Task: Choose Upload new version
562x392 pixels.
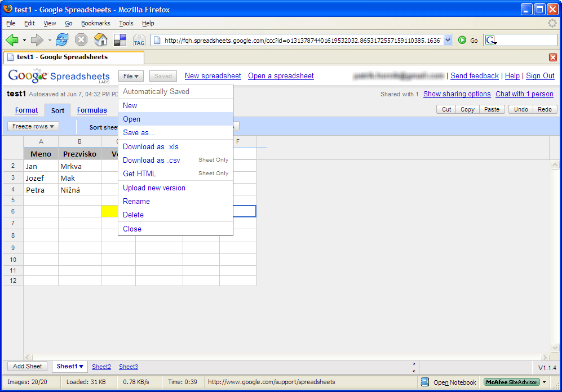Action: (176, 188)
